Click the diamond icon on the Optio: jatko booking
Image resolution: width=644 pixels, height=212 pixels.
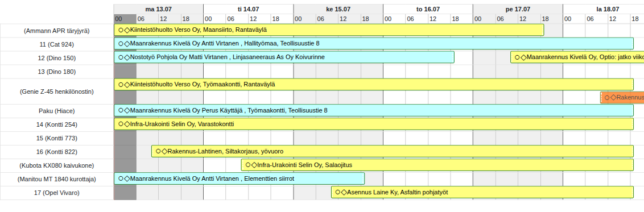523,57
